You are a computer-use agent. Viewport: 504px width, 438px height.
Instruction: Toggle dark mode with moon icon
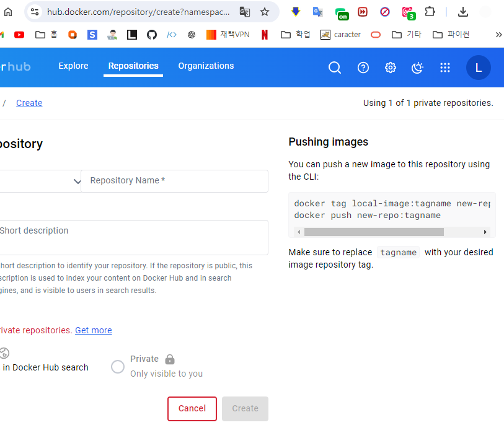click(418, 68)
